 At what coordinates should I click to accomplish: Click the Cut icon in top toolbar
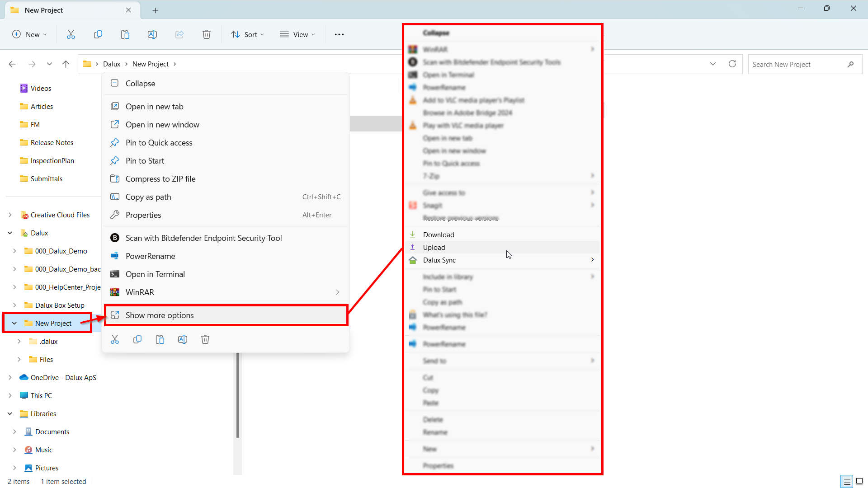click(71, 34)
